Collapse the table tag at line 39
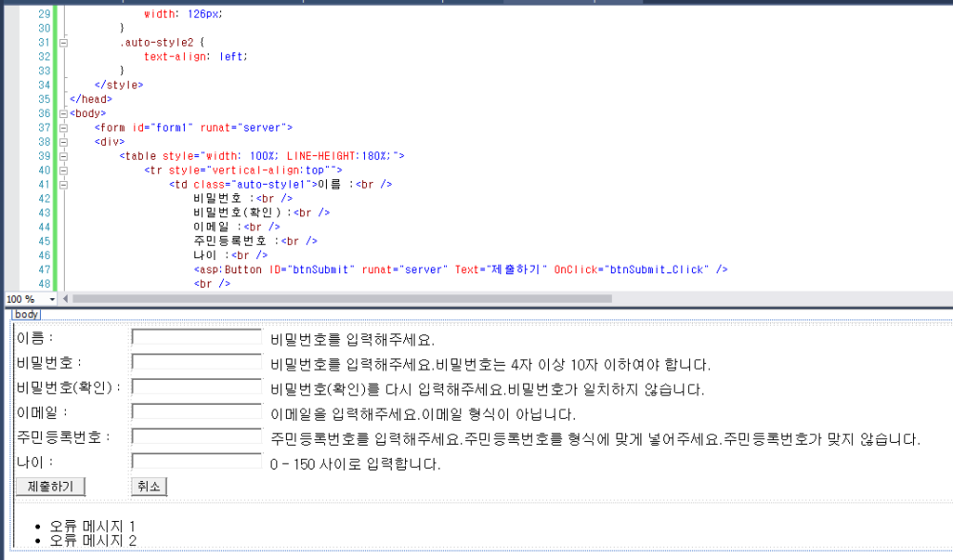This screenshot has height=560, width=953. [63, 156]
